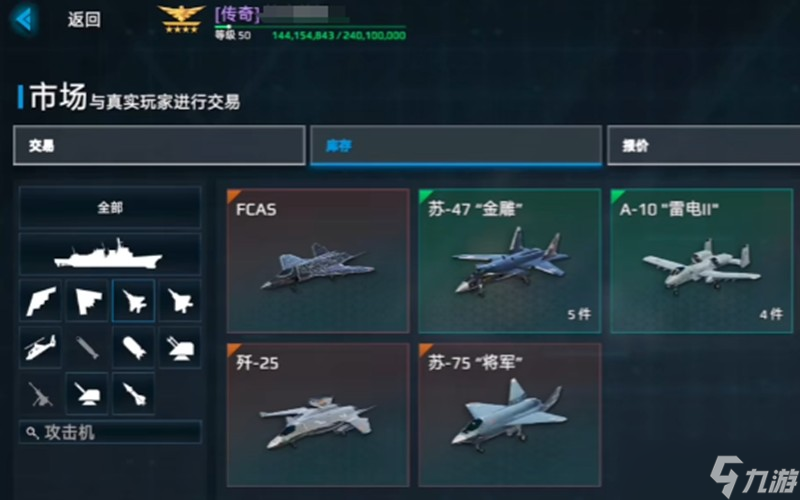Open the 苏-75 "将军" aircraft card
Screen dimensions: 800x500
(x=510, y=414)
